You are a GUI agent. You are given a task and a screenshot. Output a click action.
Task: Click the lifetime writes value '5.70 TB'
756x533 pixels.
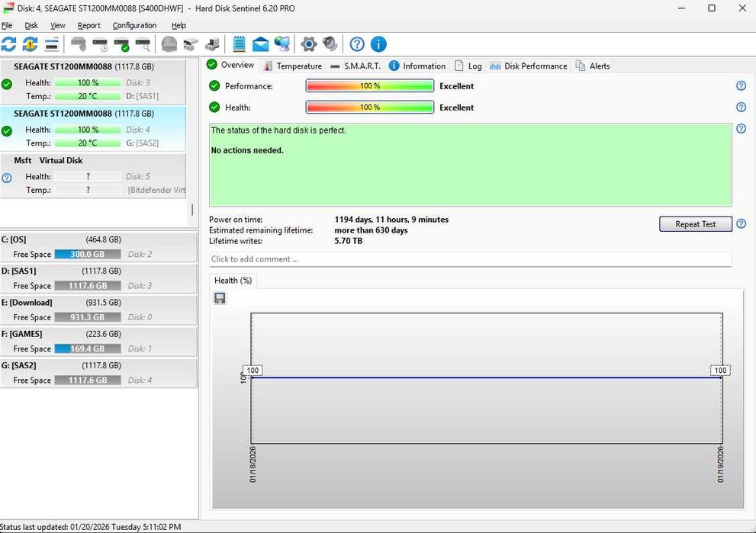(x=348, y=241)
